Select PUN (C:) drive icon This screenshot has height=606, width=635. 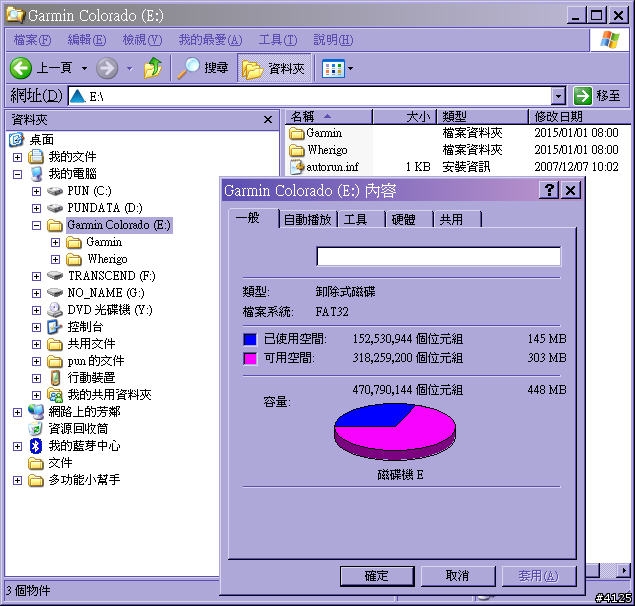pyautogui.click(x=55, y=191)
